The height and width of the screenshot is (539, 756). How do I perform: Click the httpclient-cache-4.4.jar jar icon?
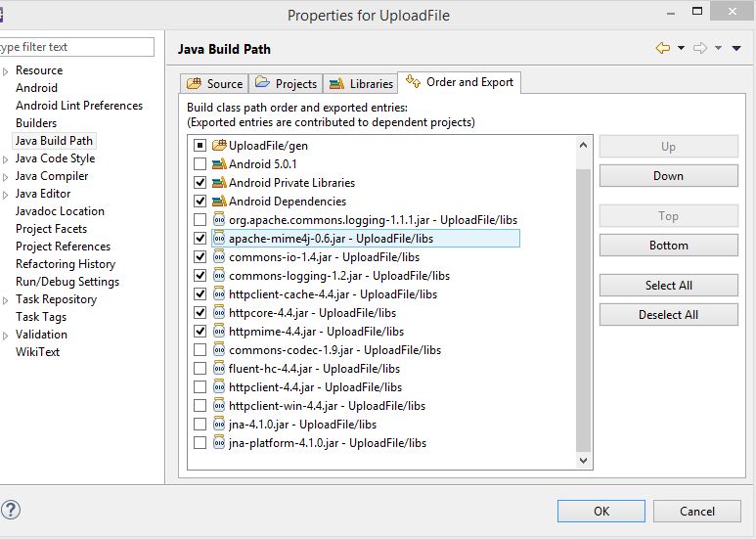[219, 293]
